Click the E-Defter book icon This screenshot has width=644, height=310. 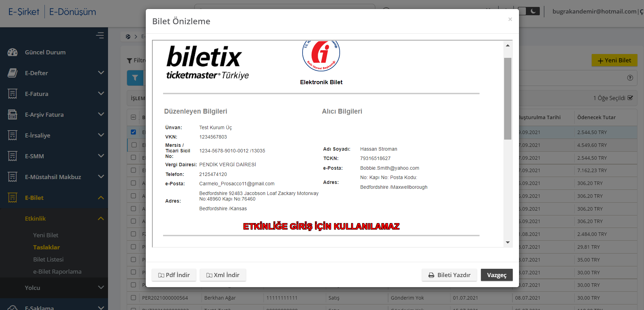(x=12, y=73)
